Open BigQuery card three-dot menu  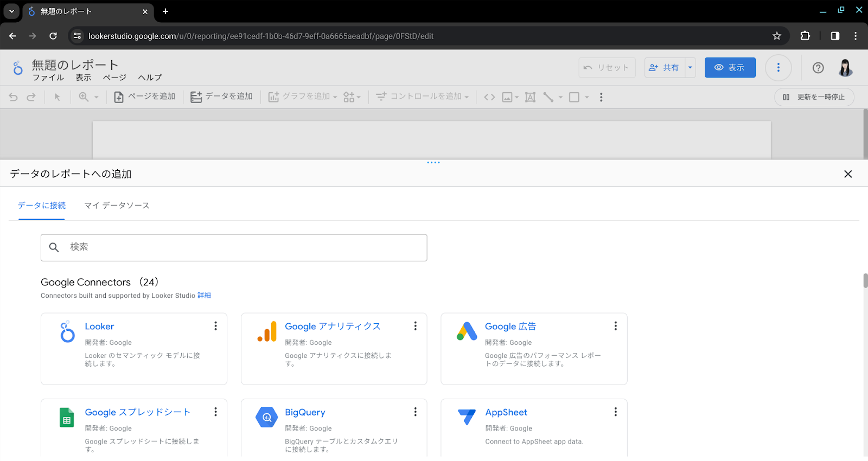[x=416, y=412]
